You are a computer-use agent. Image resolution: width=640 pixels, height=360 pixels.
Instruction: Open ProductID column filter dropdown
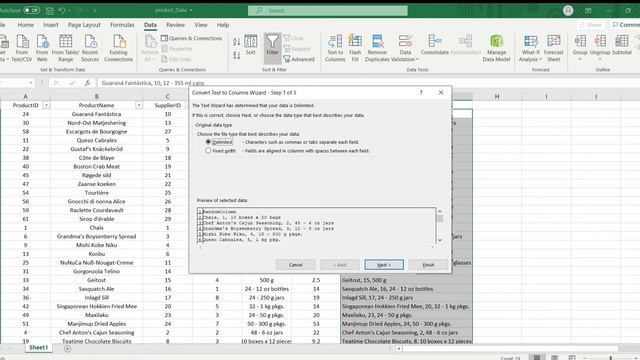pyautogui.click(x=46, y=105)
